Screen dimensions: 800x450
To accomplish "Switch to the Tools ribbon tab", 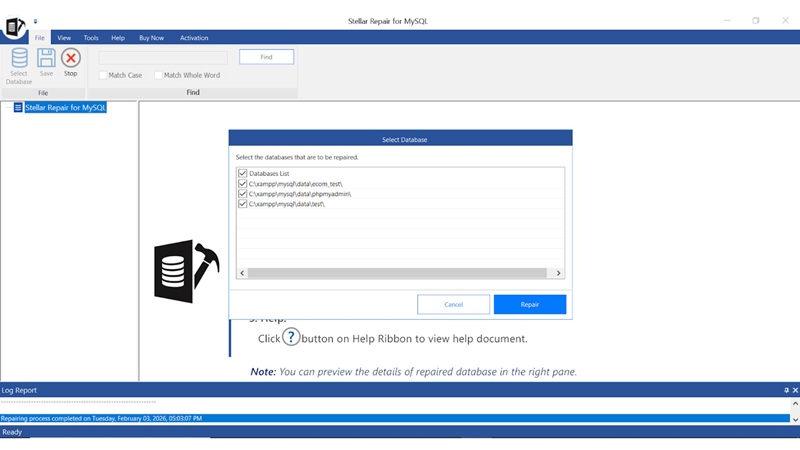I will pos(91,38).
